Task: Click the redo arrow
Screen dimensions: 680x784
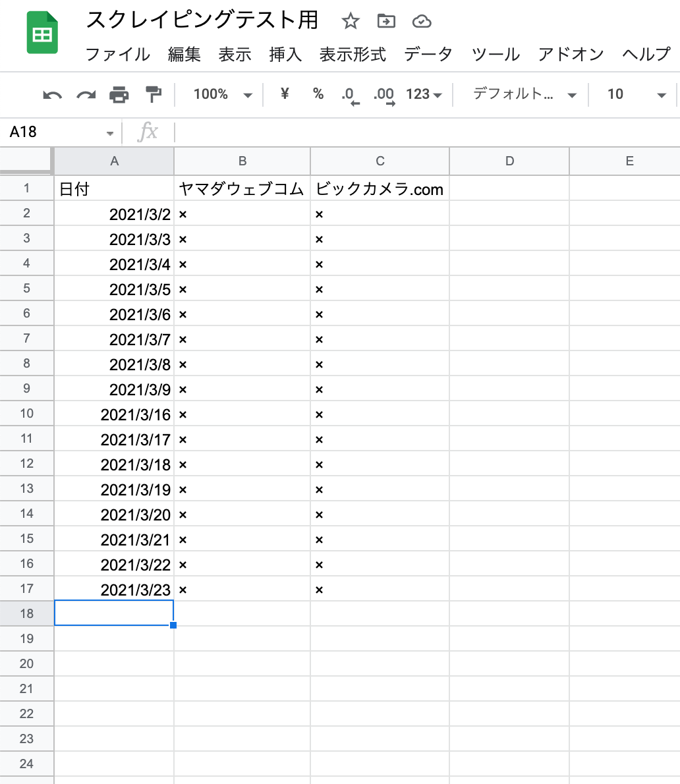Action: coord(86,94)
